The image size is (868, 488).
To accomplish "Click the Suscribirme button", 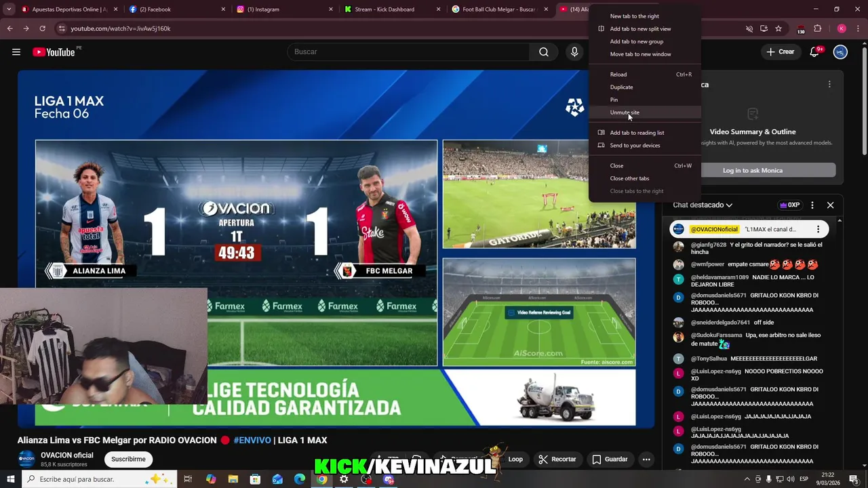I will (128, 459).
